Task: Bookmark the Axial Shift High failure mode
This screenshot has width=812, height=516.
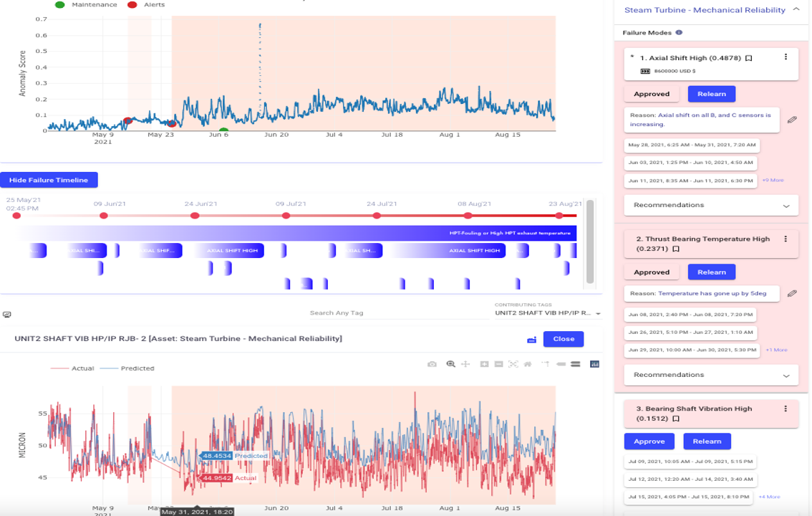Action: click(748, 58)
